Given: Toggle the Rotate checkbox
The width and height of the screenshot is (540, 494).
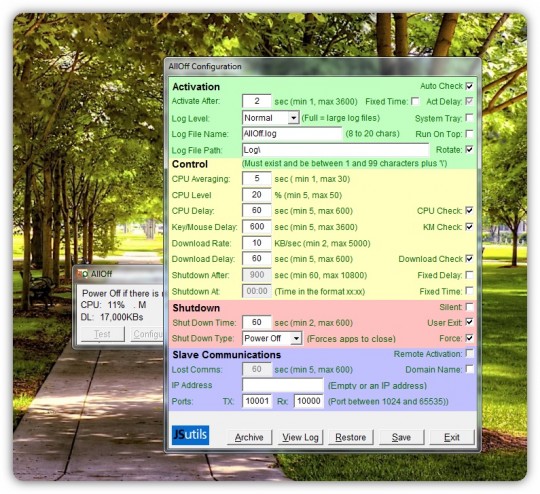Looking at the screenshot, I should pyautogui.click(x=469, y=150).
